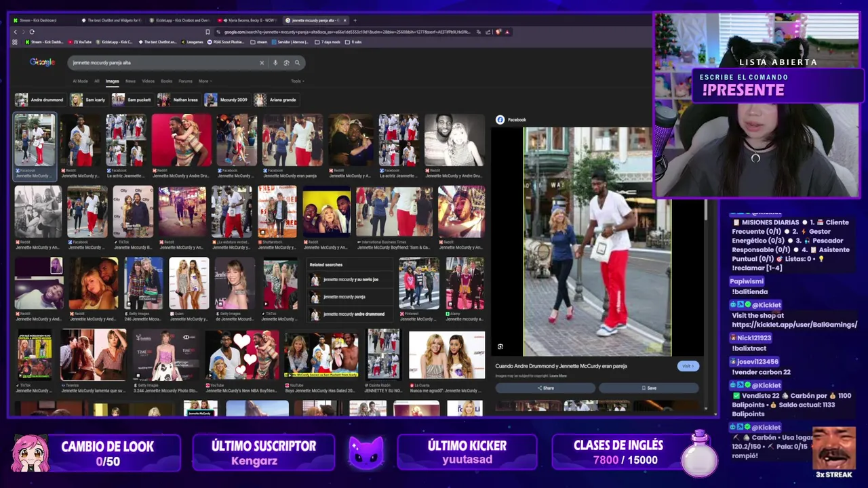Click the potion bottle icon next to Clases de Inglés
Screen dimensions: 868x488
click(699, 453)
